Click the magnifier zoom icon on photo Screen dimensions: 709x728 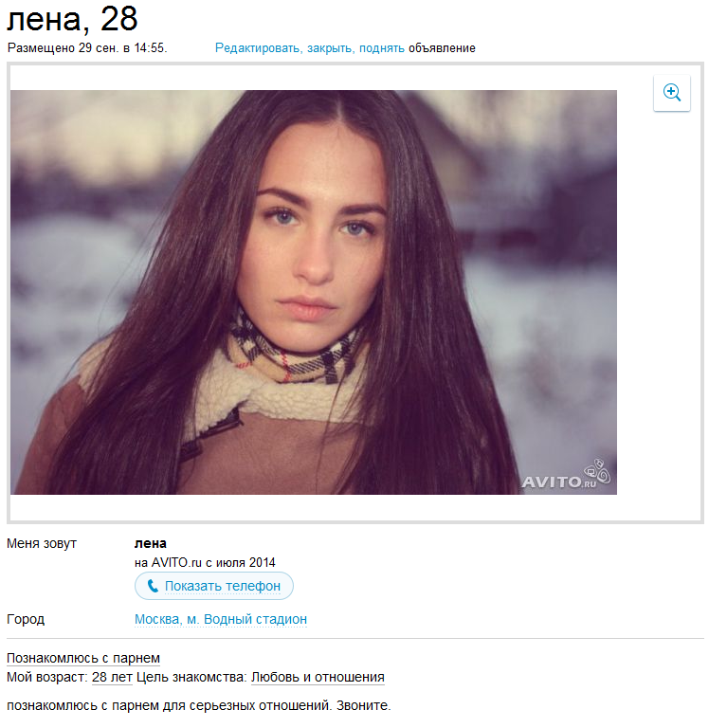[671, 92]
